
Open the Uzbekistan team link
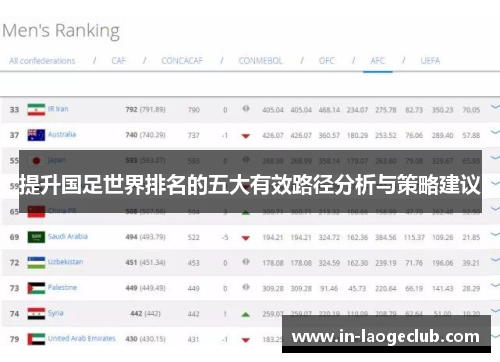click(65, 262)
